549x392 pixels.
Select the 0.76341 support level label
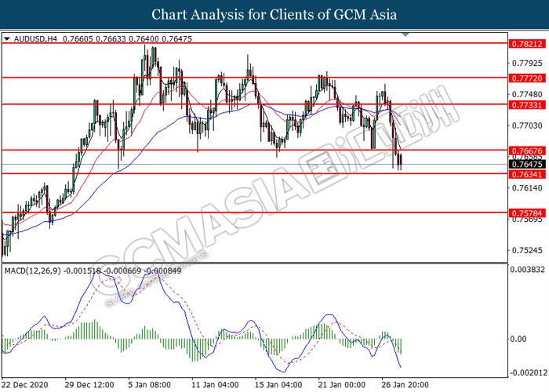point(527,174)
